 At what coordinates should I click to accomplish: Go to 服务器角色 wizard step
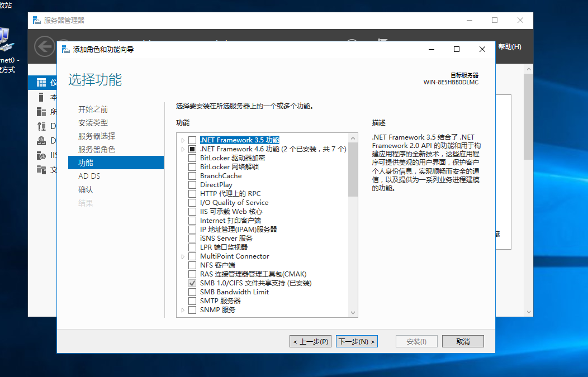coord(97,150)
